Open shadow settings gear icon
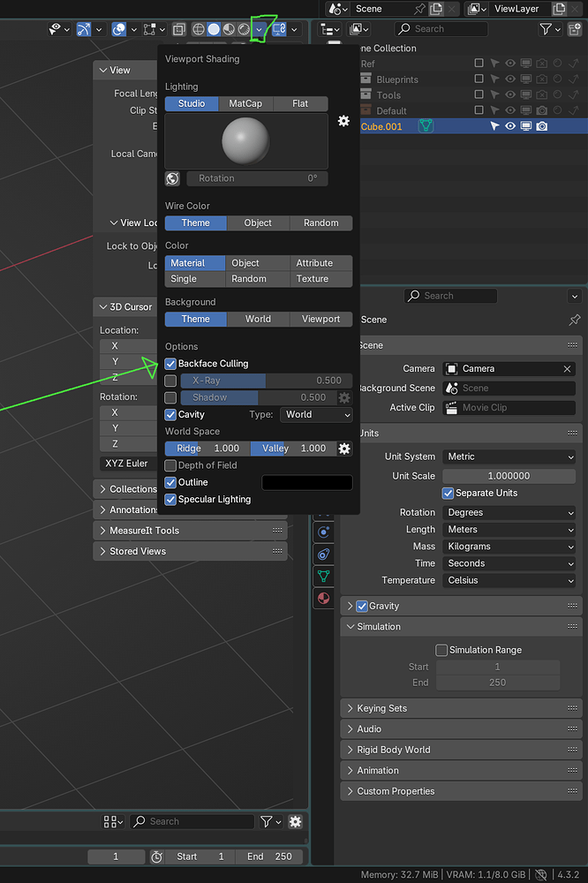Screen dimensions: 588x883 (344, 397)
